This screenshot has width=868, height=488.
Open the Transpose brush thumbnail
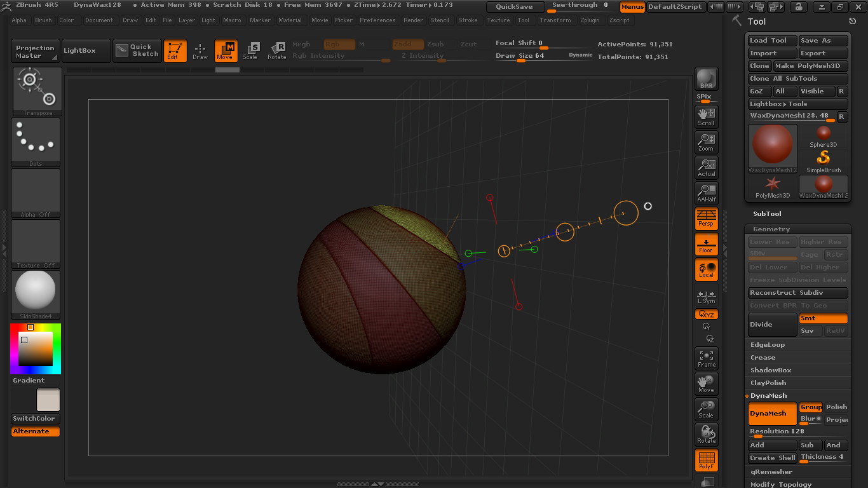pyautogui.click(x=37, y=91)
